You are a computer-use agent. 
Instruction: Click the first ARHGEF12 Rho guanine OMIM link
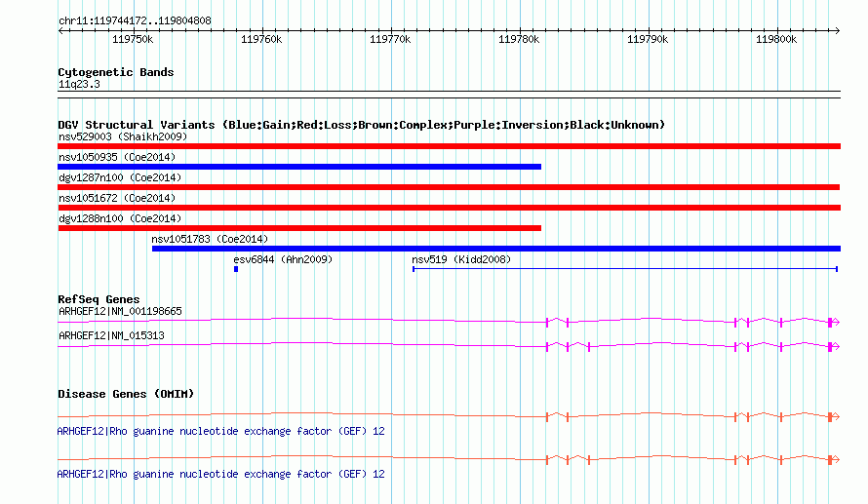click(220, 431)
